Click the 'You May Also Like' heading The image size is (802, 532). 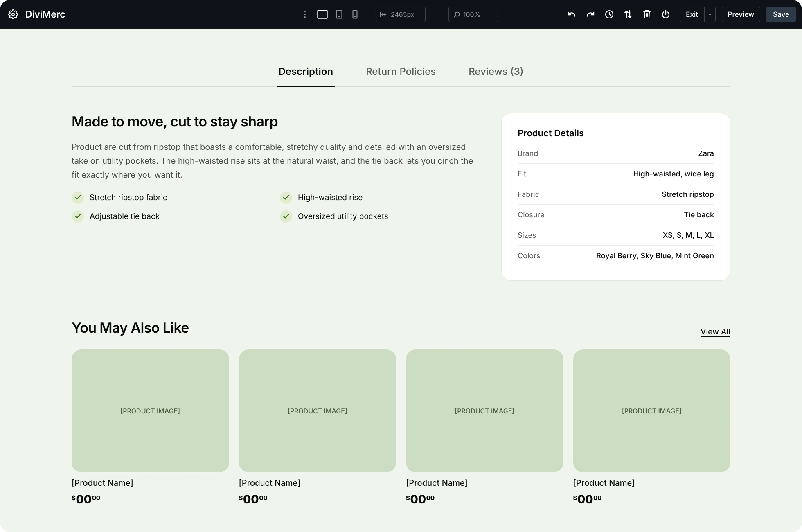pyautogui.click(x=130, y=328)
